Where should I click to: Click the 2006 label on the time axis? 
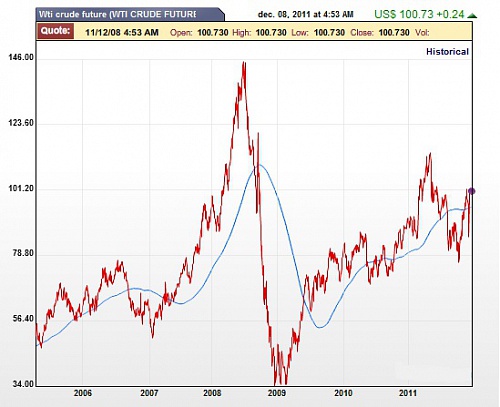pos(82,393)
